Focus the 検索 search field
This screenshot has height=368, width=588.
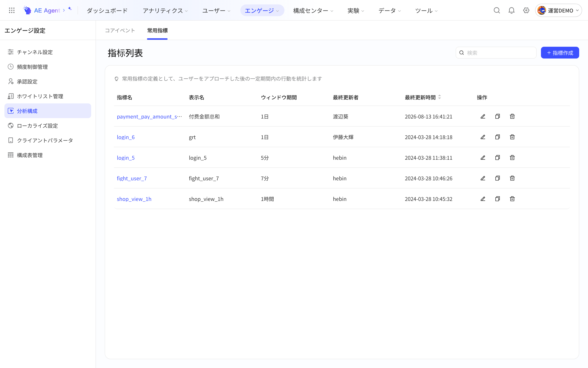pos(496,53)
